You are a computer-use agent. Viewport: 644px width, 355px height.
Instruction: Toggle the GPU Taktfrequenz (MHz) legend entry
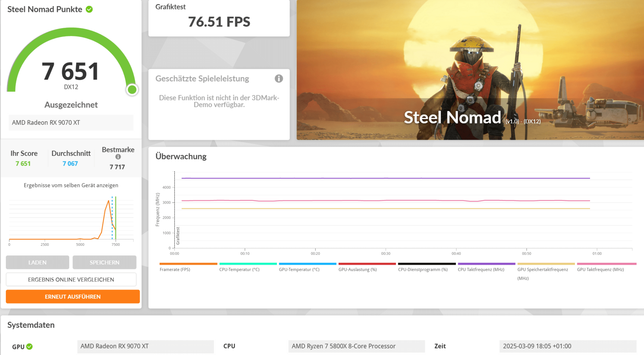(x=600, y=269)
